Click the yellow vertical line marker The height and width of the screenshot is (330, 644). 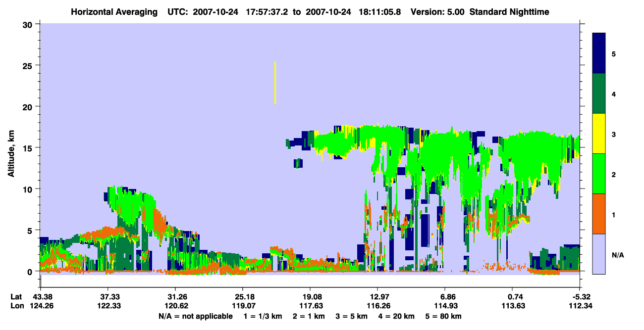point(275,83)
